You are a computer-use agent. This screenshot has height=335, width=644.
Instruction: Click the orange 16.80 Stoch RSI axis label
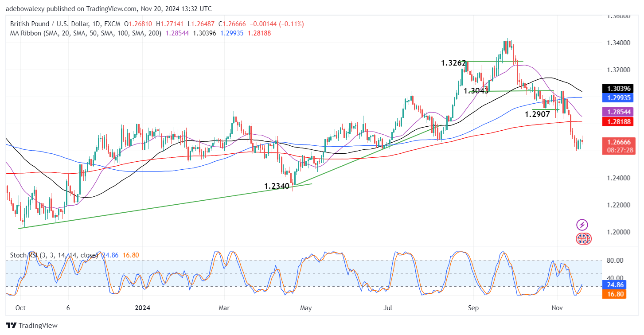tap(614, 294)
